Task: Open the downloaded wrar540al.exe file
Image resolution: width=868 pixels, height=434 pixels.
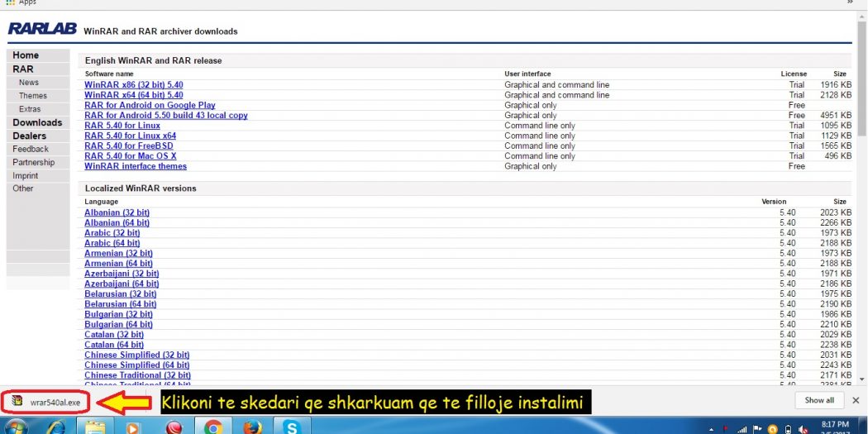Action: pos(48,402)
